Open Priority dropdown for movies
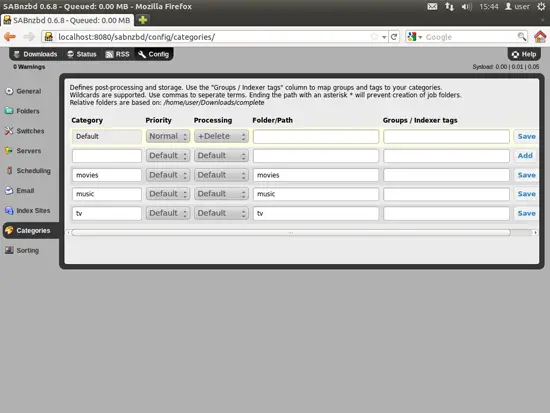This screenshot has width=550, height=413. coord(168,175)
